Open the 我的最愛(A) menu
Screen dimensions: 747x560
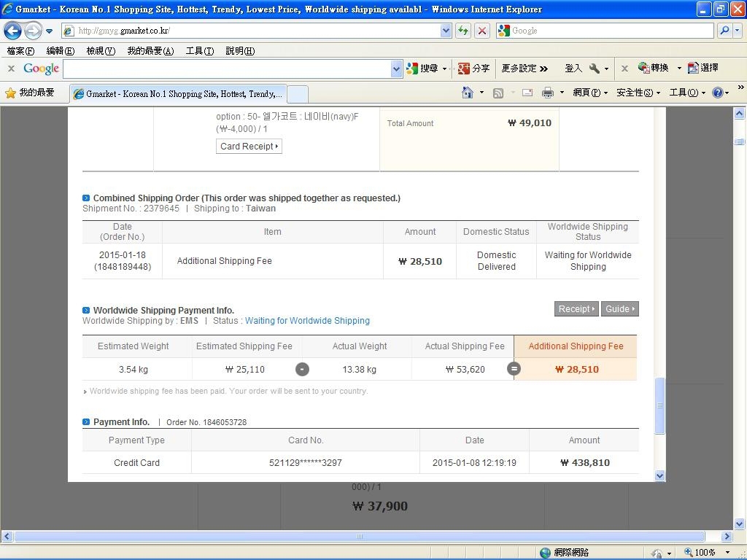pyautogui.click(x=150, y=51)
